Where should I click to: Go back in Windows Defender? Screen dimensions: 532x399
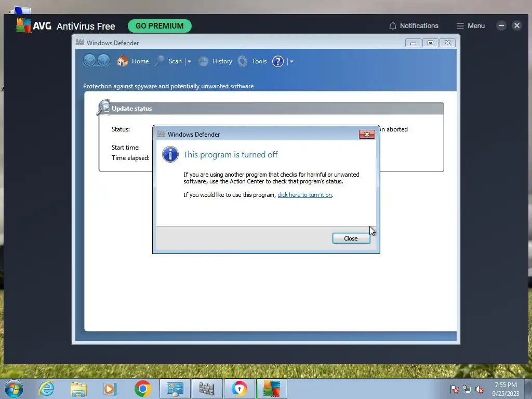click(89, 61)
